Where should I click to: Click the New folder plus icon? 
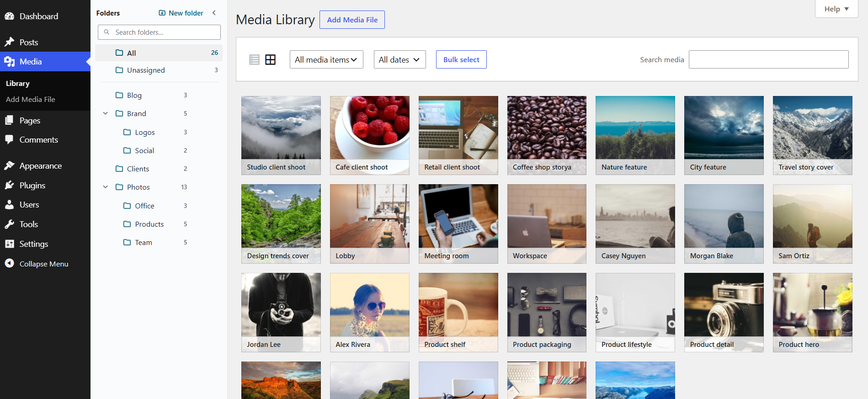[162, 13]
